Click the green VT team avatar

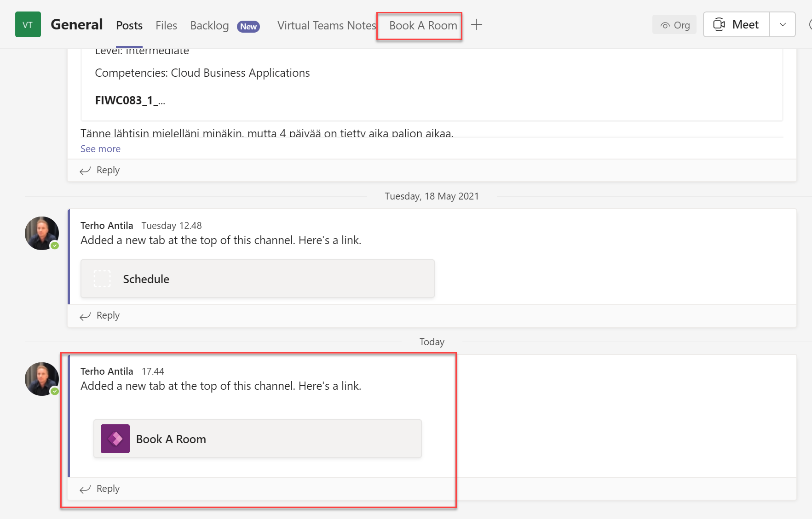[28, 25]
